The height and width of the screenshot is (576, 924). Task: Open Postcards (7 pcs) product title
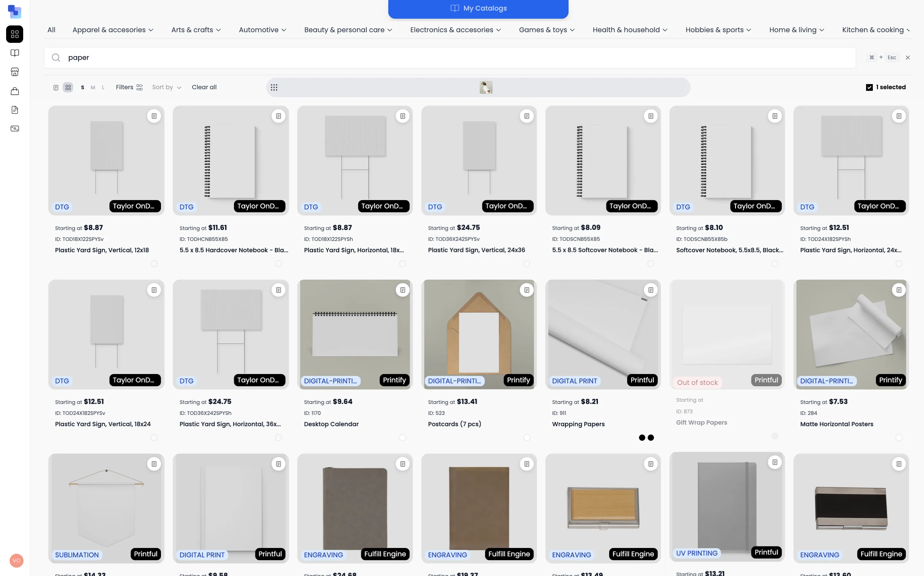point(454,424)
